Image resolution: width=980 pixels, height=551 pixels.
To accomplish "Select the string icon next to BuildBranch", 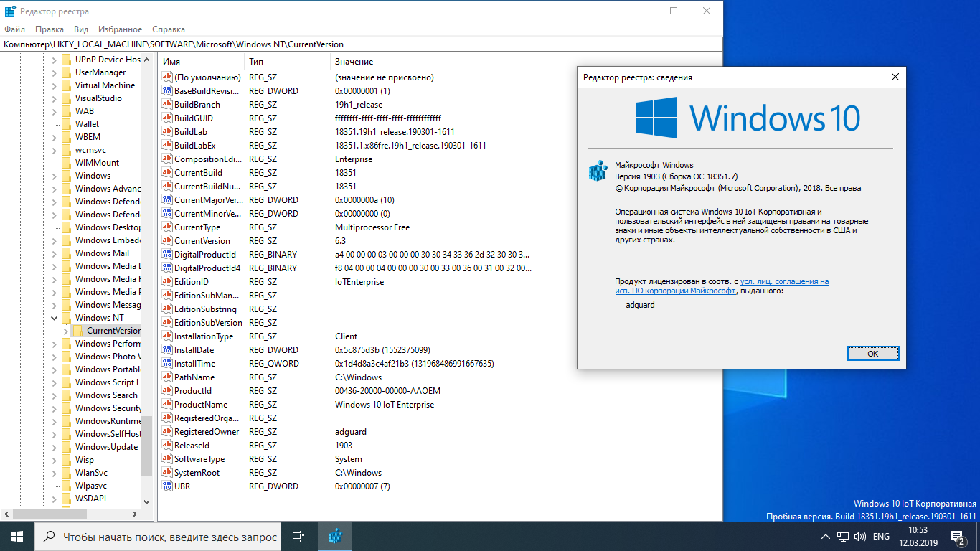I will click(167, 105).
